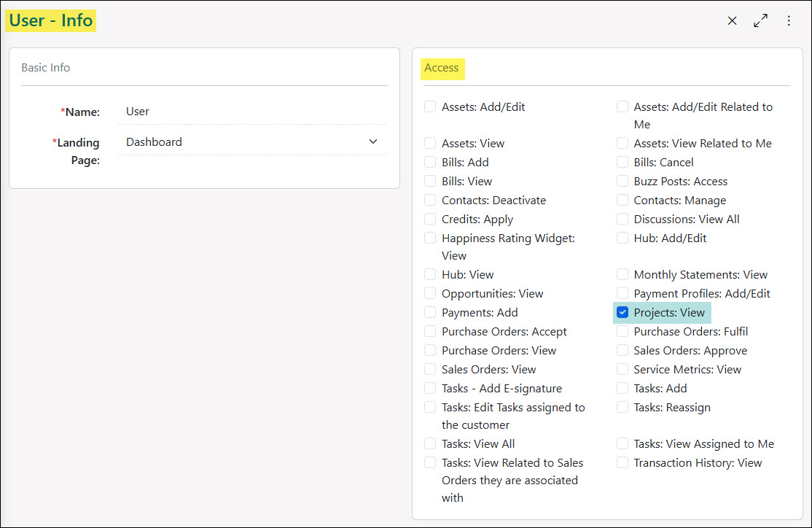Enable the Payments: Add permission

pos(430,312)
